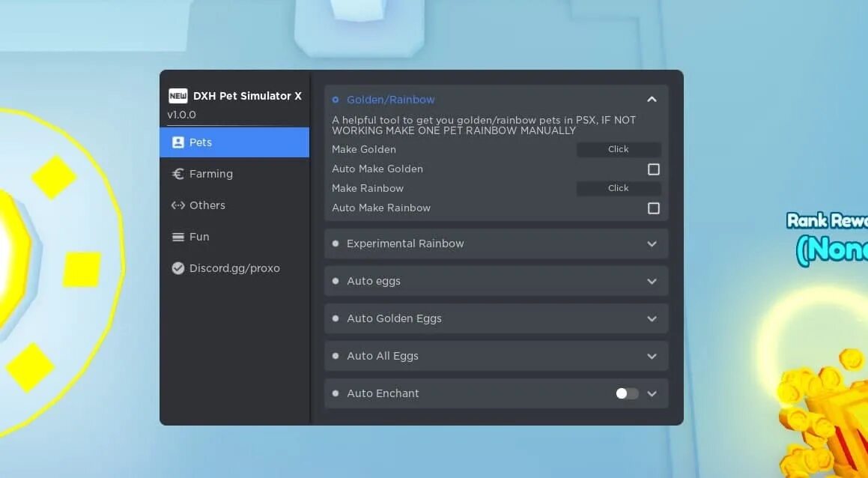
Task: Collapse the Golden/Rainbow section chevron
Action: [x=652, y=100]
